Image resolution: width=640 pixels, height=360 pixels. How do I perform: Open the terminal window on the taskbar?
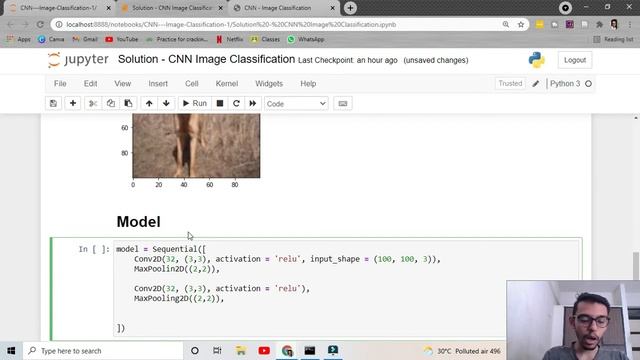(x=310, y=351)
